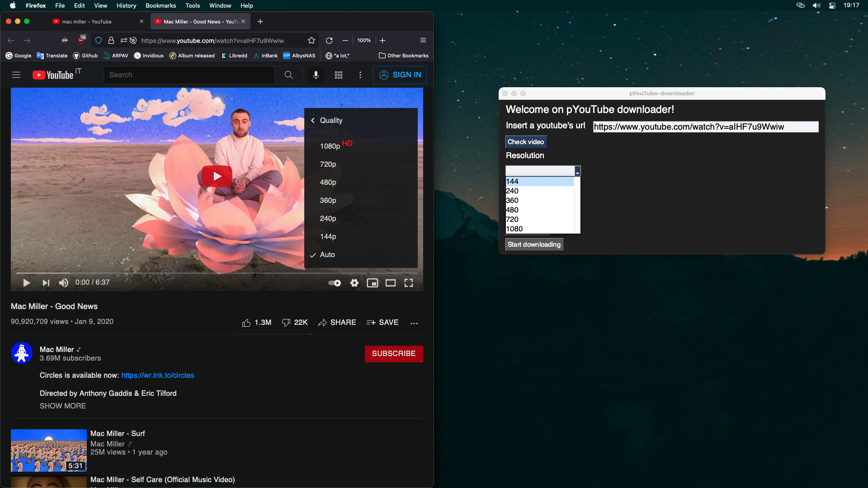Go back from Quality submenu chevron

click(313, 121)
